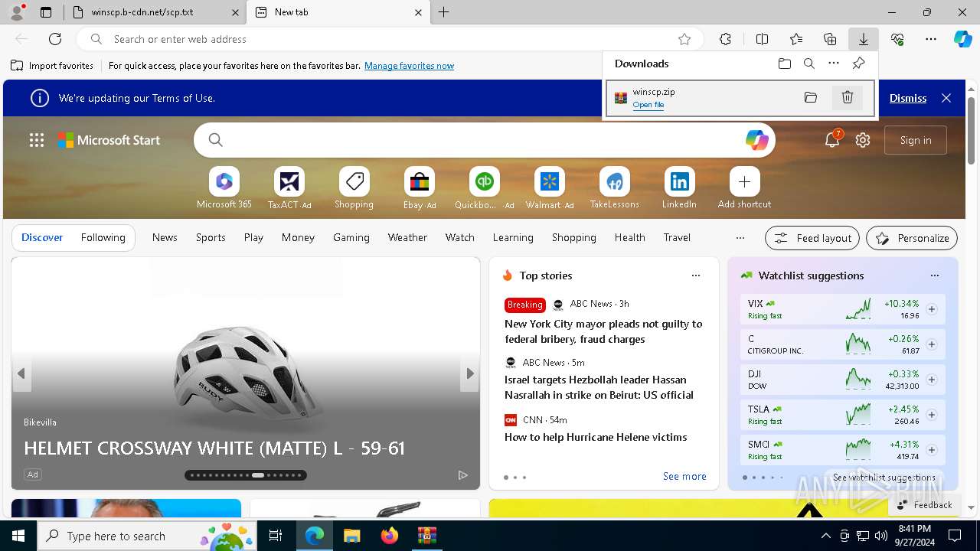Open more options in Downloads panel

[834, 64]
